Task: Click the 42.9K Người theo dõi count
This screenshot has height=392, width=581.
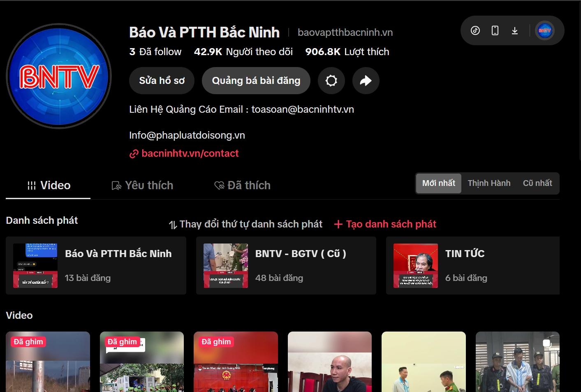Action: point(243,52)
